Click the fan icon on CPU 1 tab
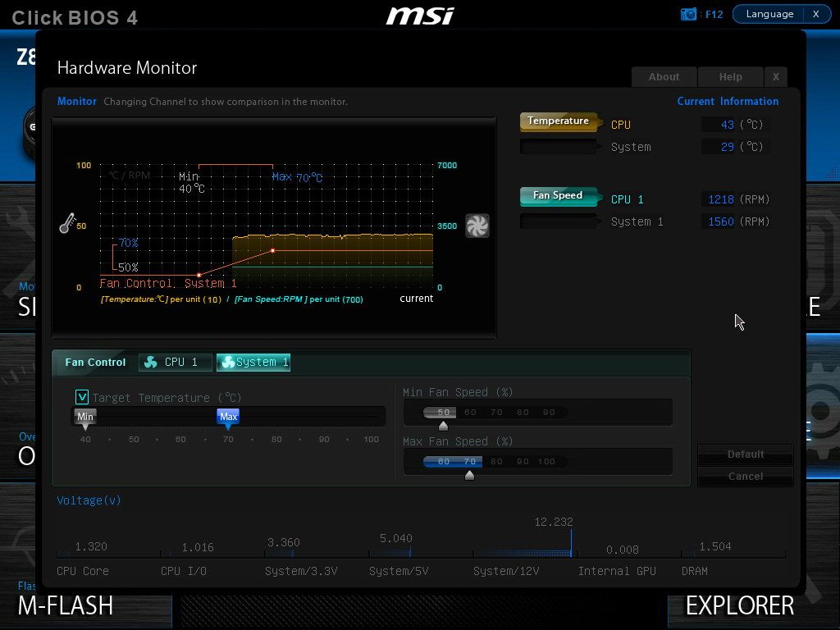 coord(151,362)
